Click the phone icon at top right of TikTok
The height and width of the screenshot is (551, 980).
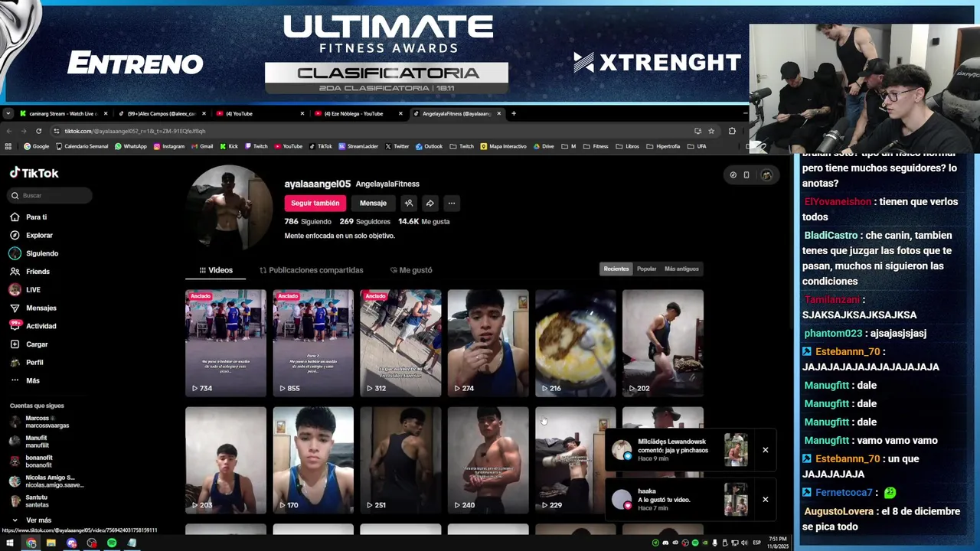[746, 175]
